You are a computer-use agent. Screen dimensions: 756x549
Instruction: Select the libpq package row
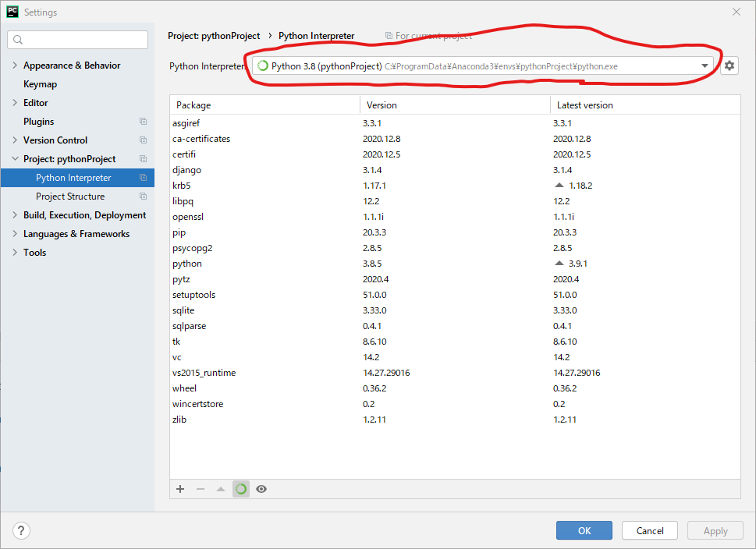455,201
